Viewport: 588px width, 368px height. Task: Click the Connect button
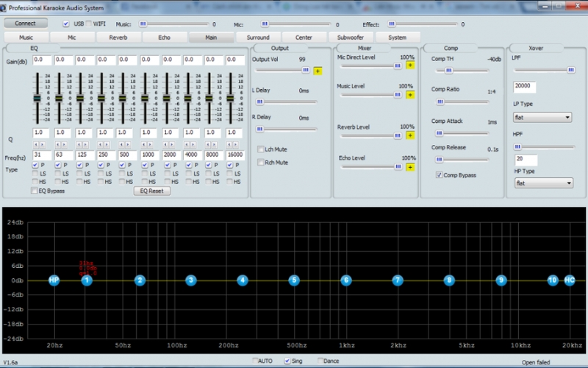click(x=26, y=24)
